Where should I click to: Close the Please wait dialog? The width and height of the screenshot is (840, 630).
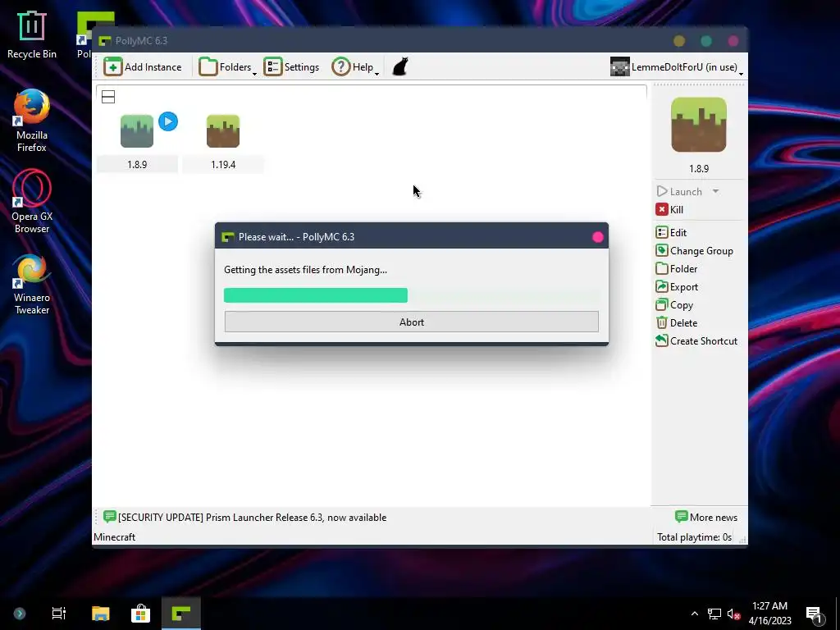pyautogui.click(x=598, y=237)
